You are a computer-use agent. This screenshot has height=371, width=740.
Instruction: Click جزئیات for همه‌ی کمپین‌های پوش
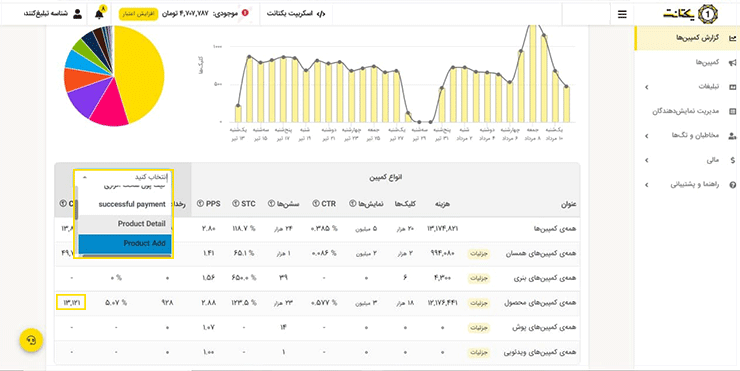(x=479, y=327)
